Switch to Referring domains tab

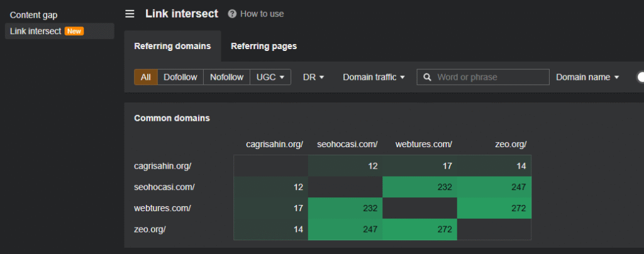[172, 47]
